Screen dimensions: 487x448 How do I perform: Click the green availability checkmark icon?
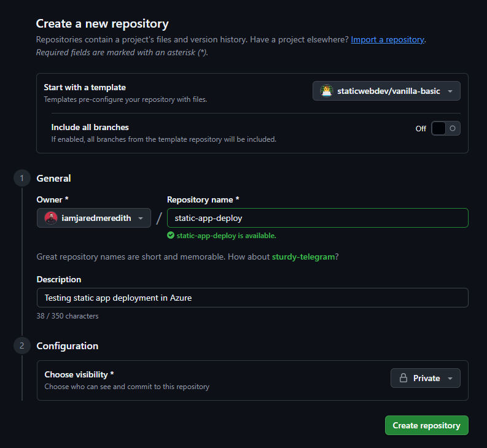171,236
